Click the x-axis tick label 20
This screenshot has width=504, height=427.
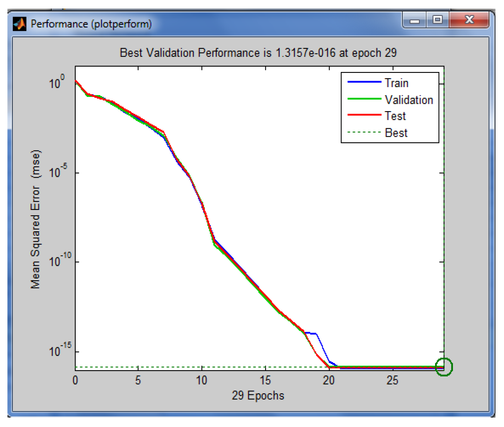pos(329,380)
